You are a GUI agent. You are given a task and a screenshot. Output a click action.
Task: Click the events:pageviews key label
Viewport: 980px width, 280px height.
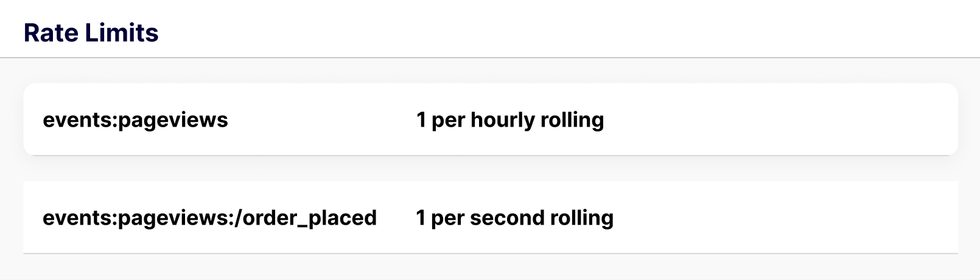pyautogui.click(x=135, y=120)
